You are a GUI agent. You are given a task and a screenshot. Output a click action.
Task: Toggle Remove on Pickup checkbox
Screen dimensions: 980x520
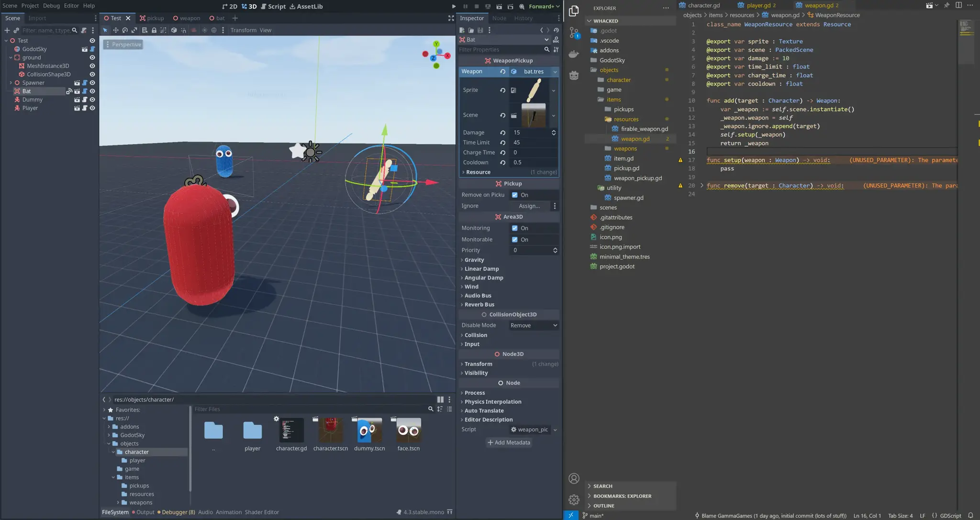click(514, 195)
